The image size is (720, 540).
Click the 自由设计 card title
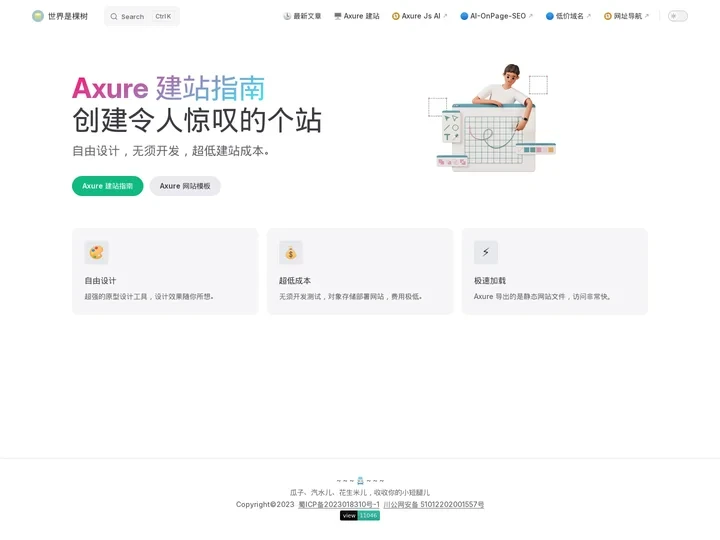tap(100, 281)
